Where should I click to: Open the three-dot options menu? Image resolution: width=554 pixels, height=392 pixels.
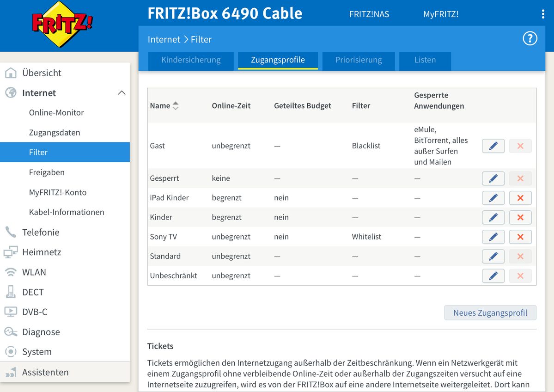click(x=543, y=14)
